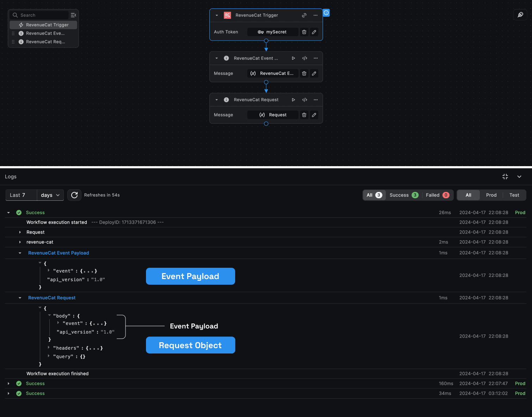Minimize the Logs panel size
This screenshot has width=532, height=417.
point(505,177)
